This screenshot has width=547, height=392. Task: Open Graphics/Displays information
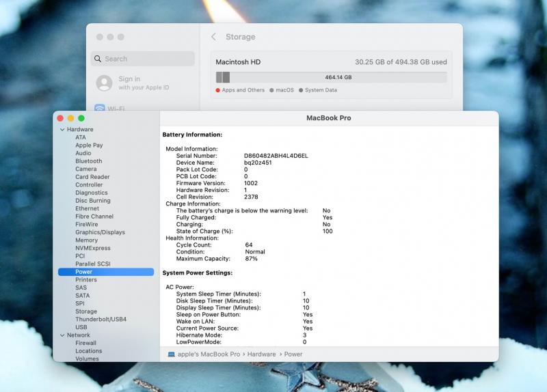pyautogui.click(x=100, y=232)
